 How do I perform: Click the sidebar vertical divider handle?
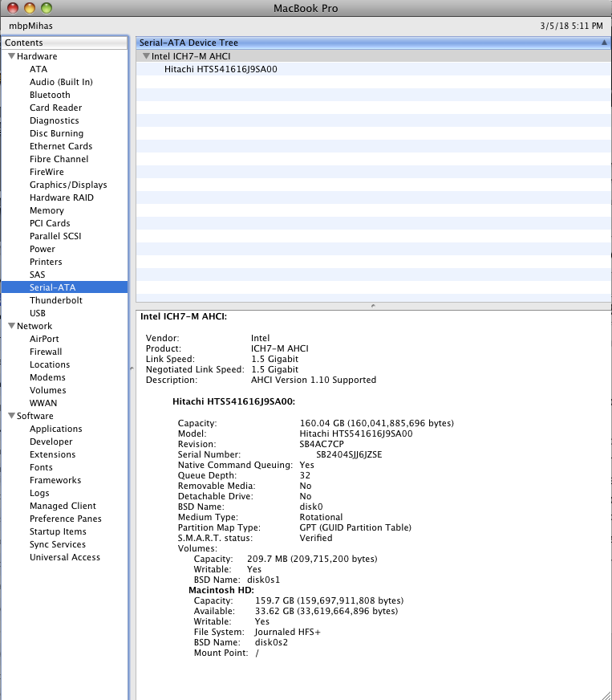(x=132, y=368)
